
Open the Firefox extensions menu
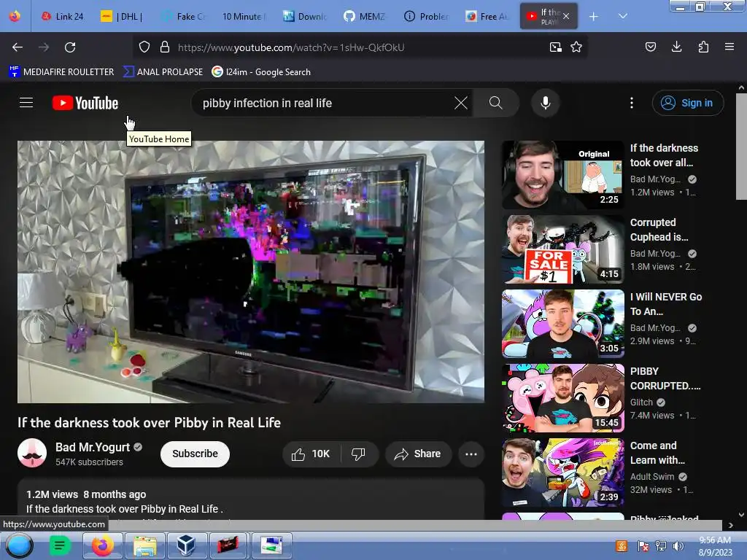(703, 47)
